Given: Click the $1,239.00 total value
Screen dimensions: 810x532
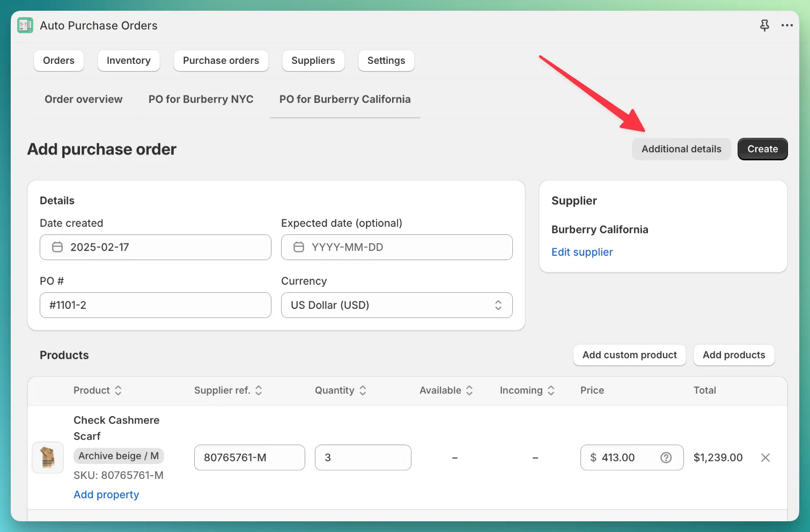Looking at the screenshot, I should 718,457.
